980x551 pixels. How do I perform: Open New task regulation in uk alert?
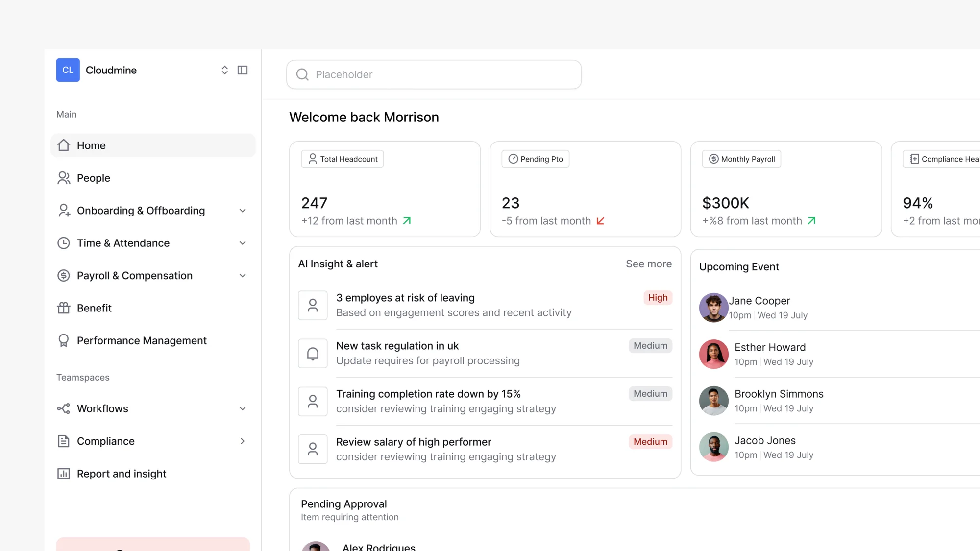tap(485, 353)
